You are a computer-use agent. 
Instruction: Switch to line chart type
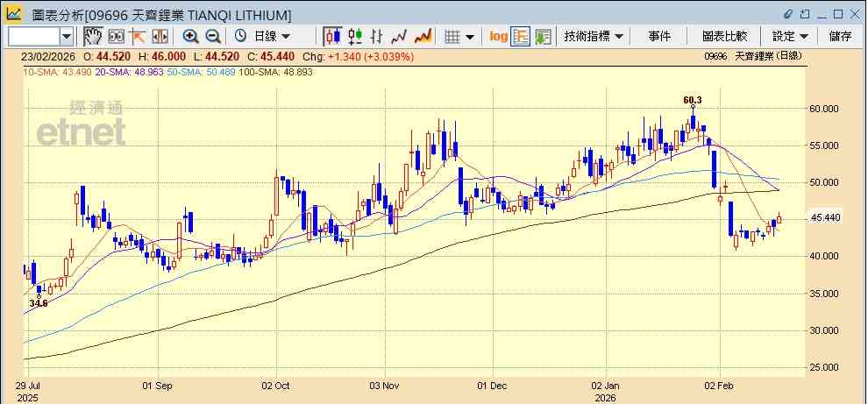(x=399, y=37)
